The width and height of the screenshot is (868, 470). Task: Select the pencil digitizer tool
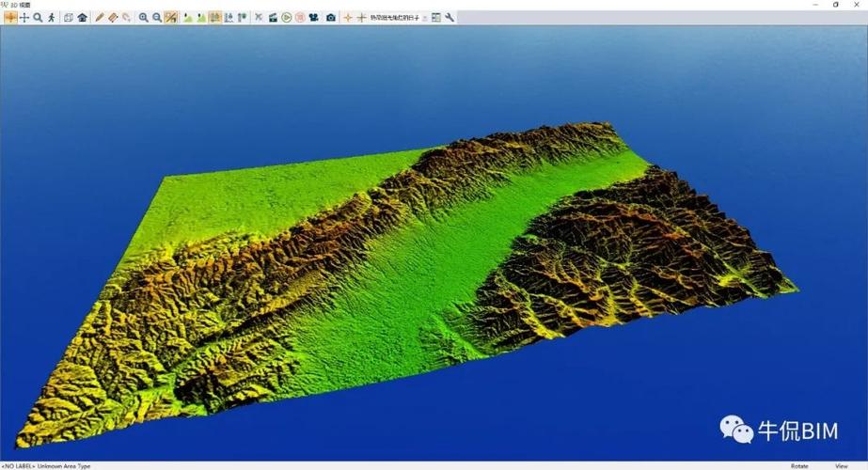coord(99,18)
